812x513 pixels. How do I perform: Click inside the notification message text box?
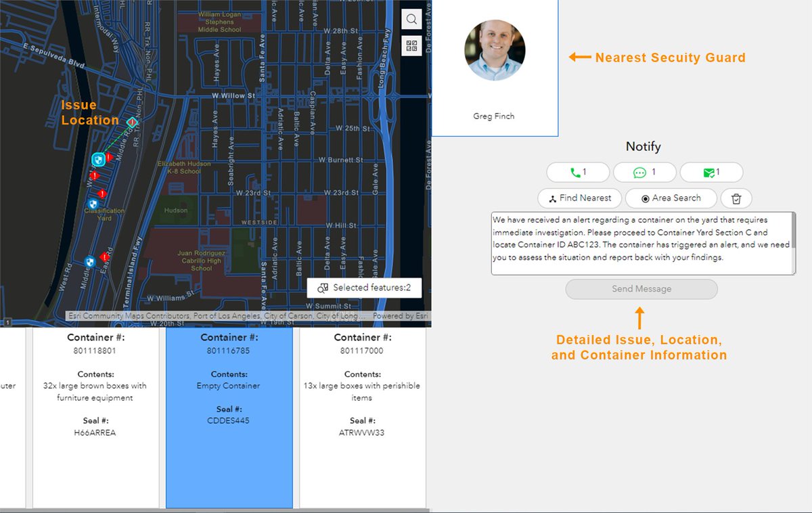(x=641, y=244)
